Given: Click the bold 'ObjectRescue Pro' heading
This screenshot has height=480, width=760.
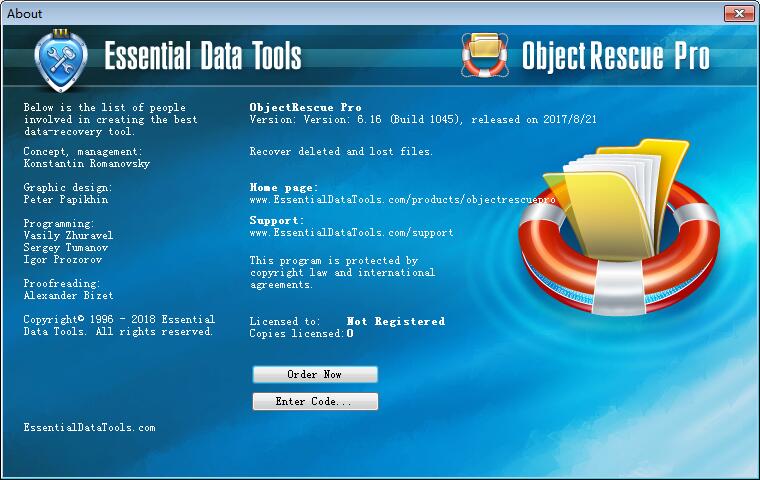Looking at the screenshot, I should pyautogui.click(x=305, y=108).
